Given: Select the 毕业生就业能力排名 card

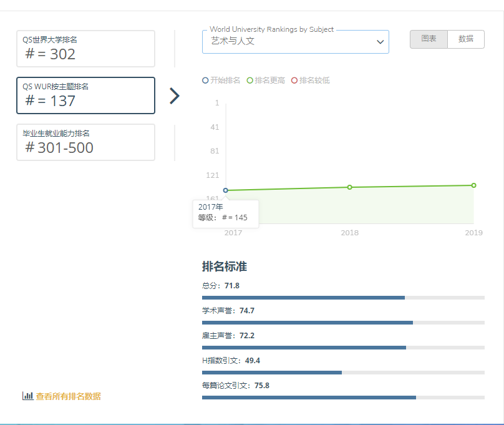Looking at the screenshot, I should click(85, 142).
